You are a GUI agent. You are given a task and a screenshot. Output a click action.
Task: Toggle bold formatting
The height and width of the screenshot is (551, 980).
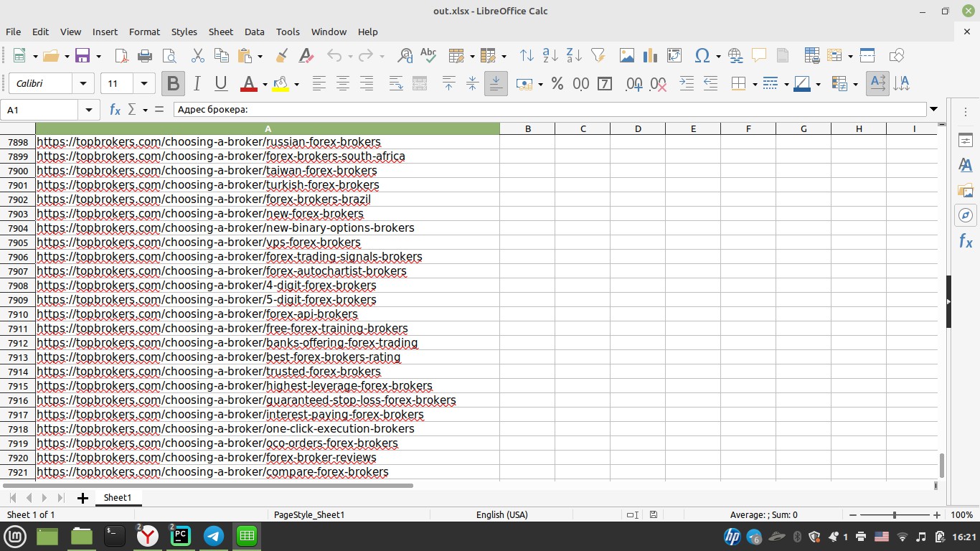click(173, 84)
